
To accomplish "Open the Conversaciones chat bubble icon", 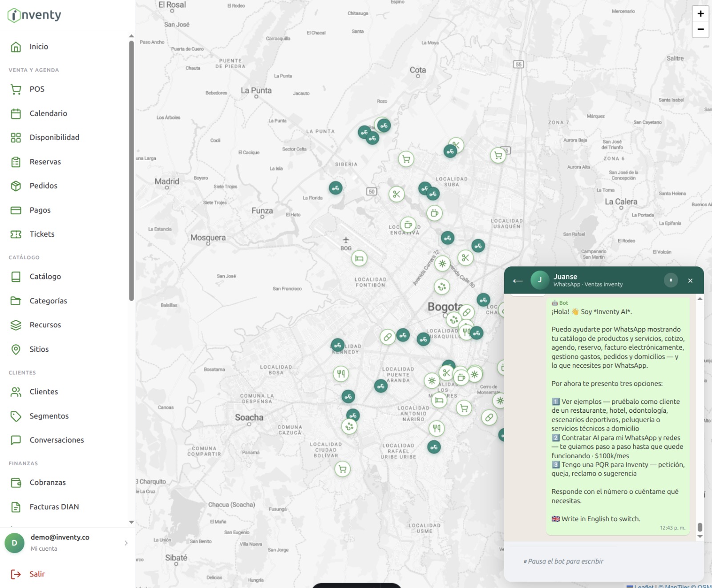I will click(x=16, y=440).
